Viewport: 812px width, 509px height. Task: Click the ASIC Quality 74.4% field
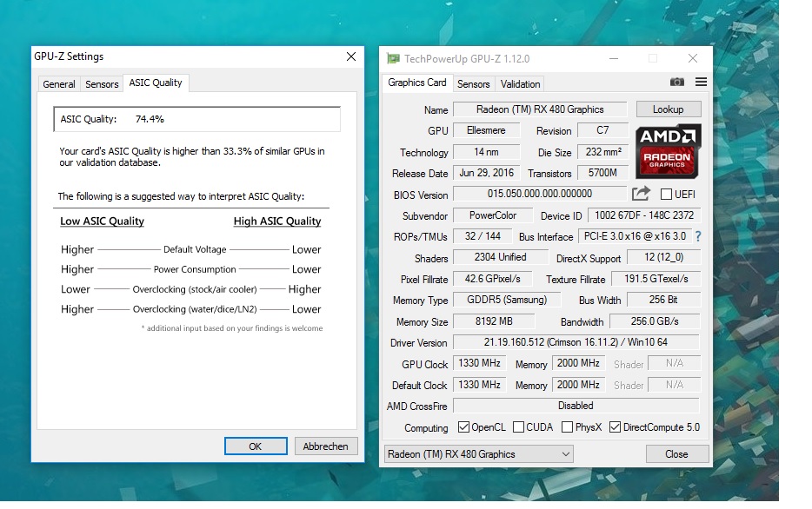[196, 119]
